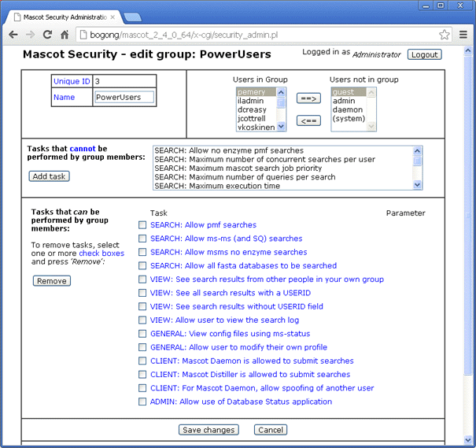Follow the 'check boxes' help link
The image size is (476, 448).
coord(101,254)
